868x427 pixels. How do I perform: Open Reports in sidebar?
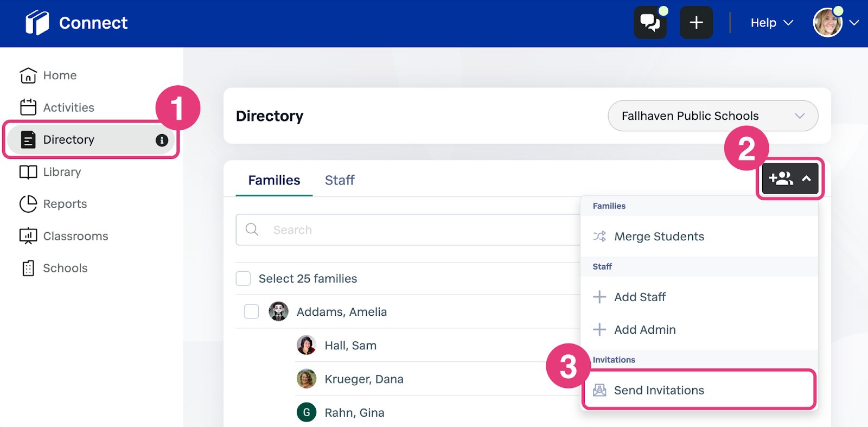(65, 204)
